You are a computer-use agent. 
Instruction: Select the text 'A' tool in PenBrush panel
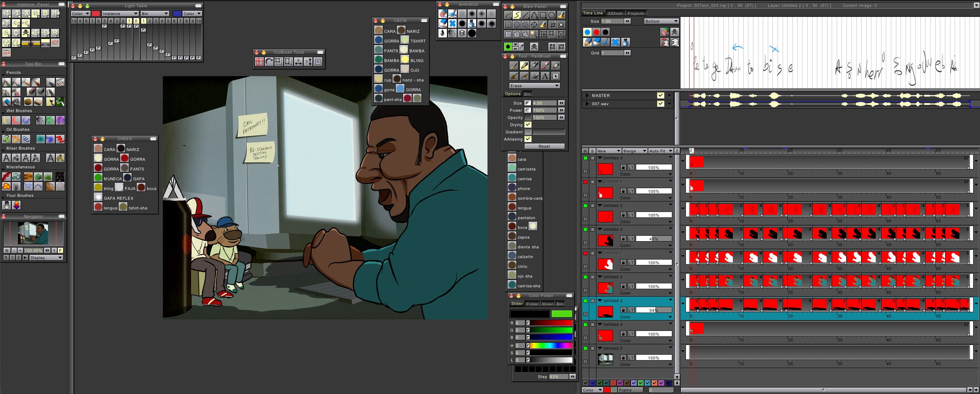click(545, 76)
